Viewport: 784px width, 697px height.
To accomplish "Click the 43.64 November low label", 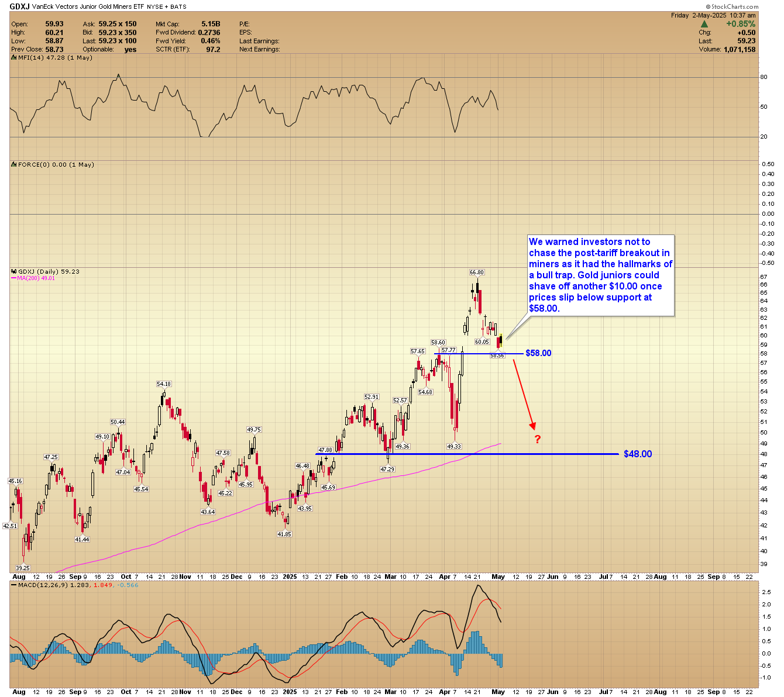I will 208,512.
